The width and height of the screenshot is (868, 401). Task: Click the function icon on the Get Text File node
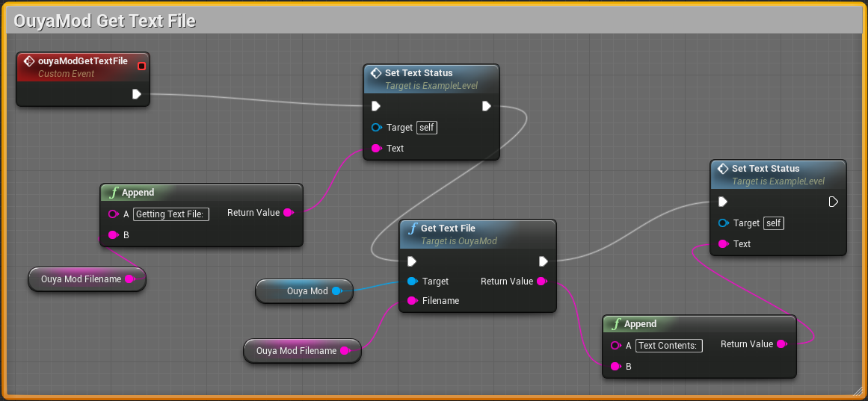(413, 228)
